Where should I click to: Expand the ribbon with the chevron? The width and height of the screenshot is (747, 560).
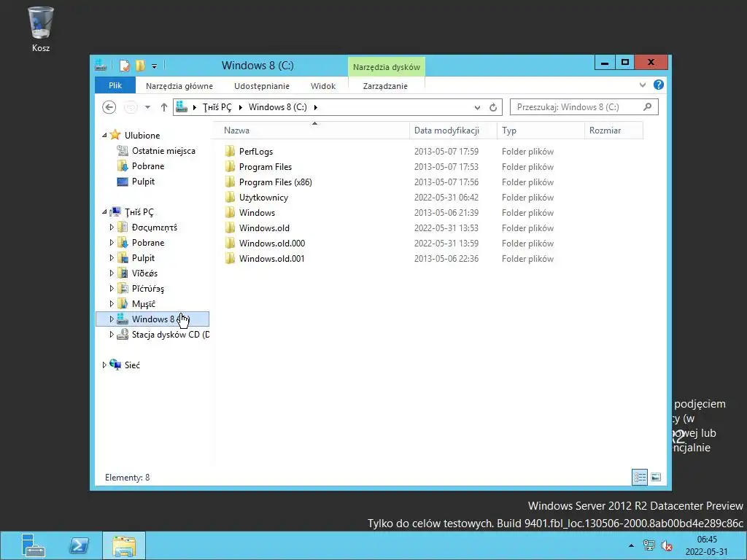coord(643,85)
